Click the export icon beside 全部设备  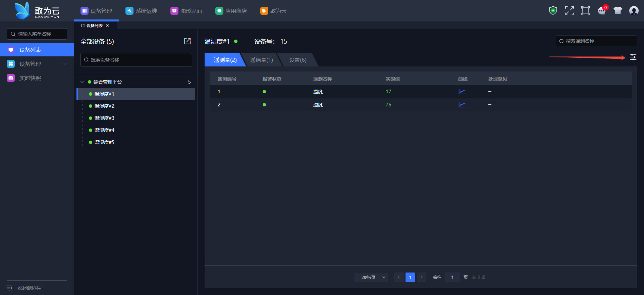coord(187,41)
